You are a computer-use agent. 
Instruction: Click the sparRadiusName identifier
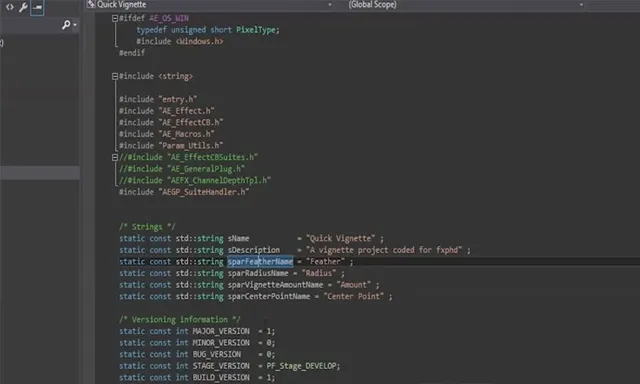(258, 273)
